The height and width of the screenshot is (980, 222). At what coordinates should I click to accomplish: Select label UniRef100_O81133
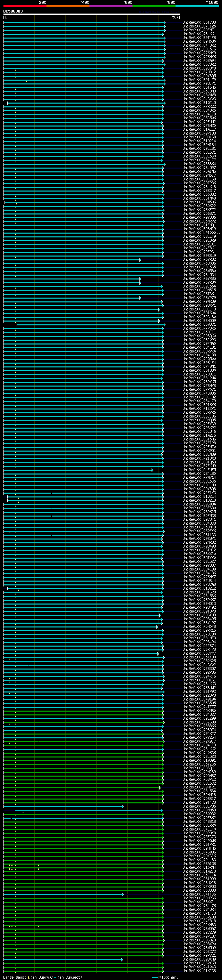[199, 535]
